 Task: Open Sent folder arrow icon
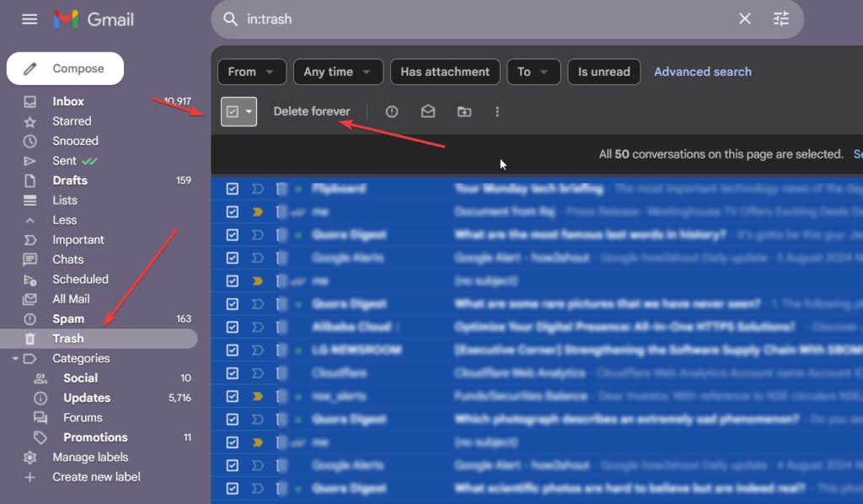click(x=29, y=161)
